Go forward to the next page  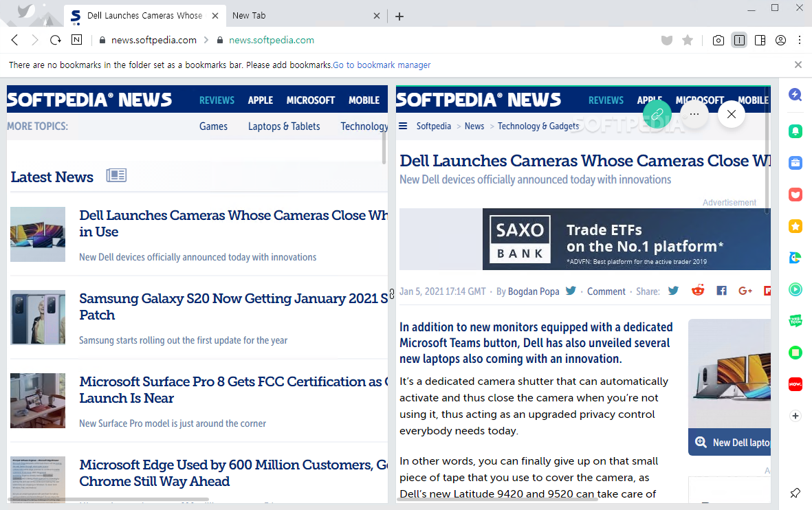(x=34, y=40)
